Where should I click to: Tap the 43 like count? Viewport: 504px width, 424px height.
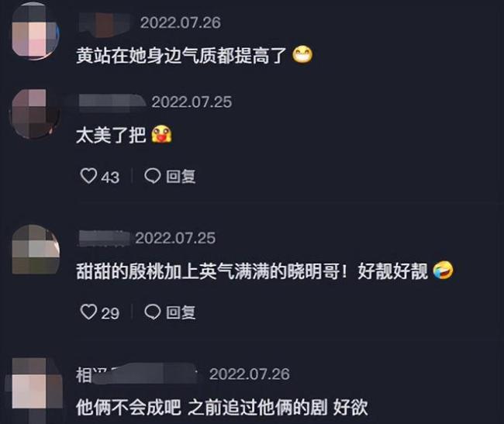tap(110, 178)
